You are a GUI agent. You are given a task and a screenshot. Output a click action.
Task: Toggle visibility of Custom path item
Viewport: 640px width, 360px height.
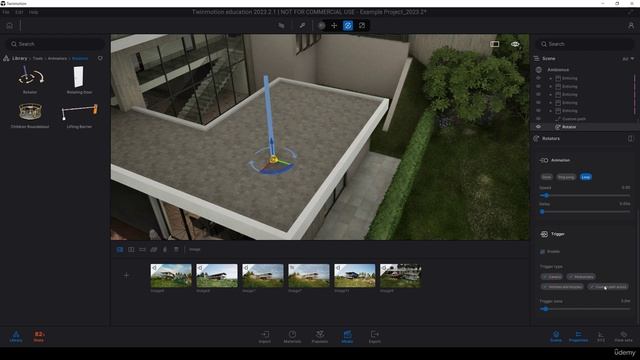click(x=538, y=119)
